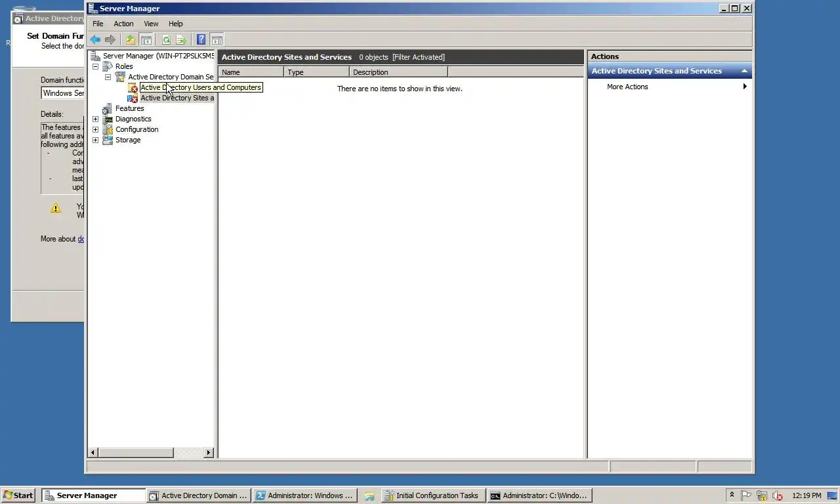Click the Action Center flag tray icon
Image resolution: width=840 pixels, height=504 pixels.
coord(746,495)
